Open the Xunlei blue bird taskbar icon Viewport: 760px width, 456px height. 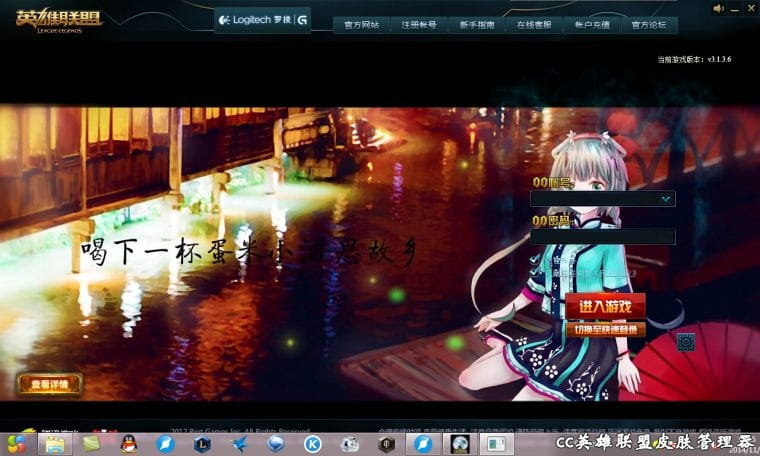pyautogui.click(x=239, y=444)
